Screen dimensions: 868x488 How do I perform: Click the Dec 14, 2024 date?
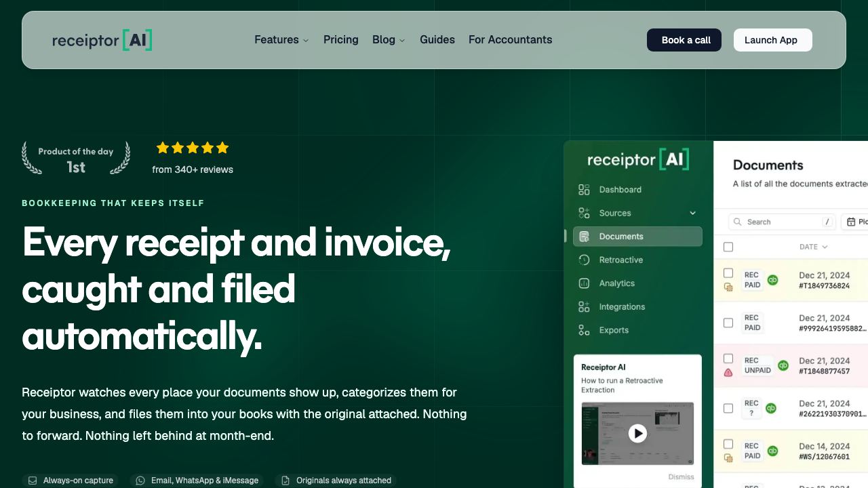coord(825,446)
